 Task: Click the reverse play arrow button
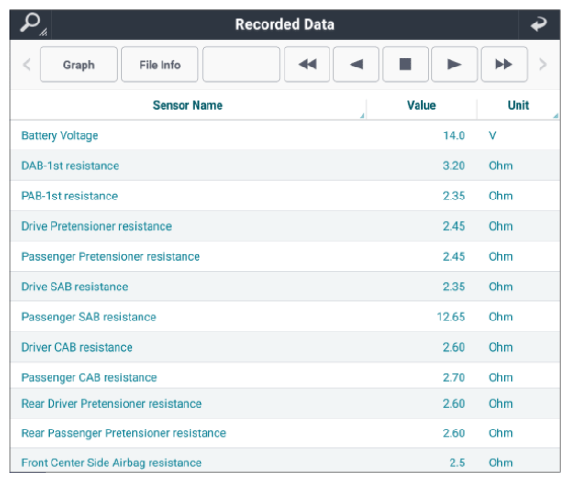pos(356,64)
